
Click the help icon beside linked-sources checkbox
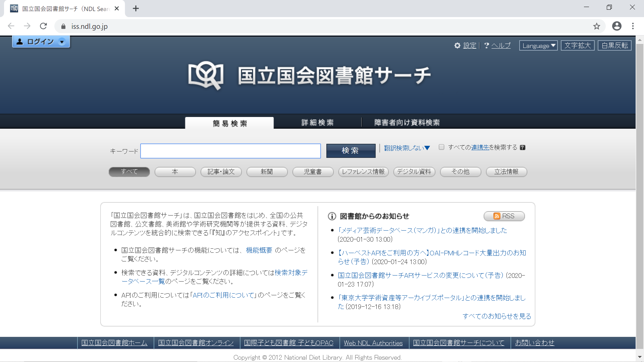click(523, 147)
